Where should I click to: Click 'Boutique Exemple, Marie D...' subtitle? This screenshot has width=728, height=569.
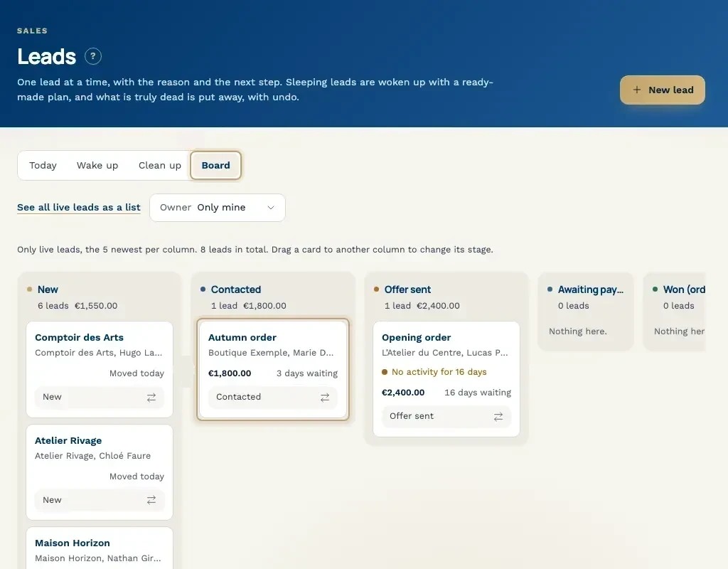[271, 353]
